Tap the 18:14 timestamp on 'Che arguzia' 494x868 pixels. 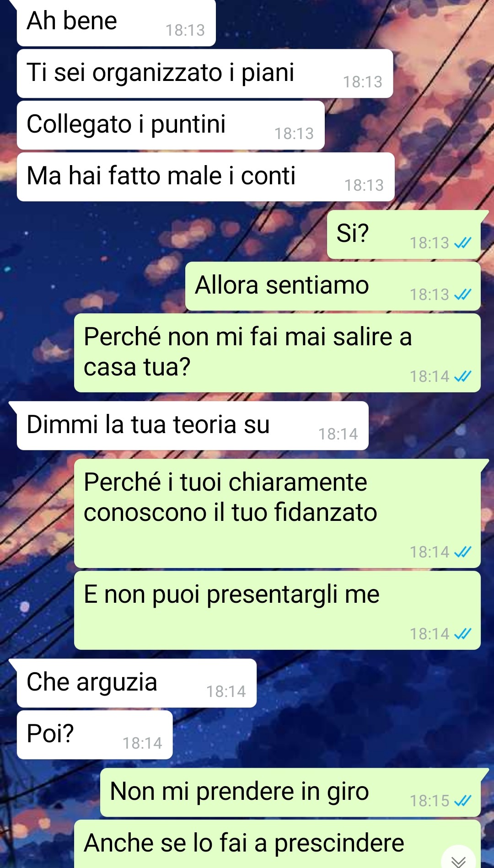(x=226, y=691)
